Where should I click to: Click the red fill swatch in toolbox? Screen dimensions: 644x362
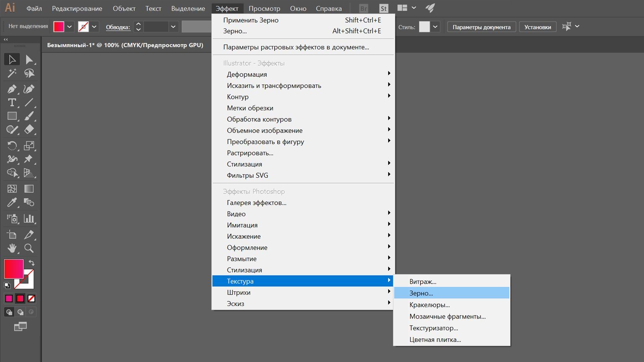(13, 269)
